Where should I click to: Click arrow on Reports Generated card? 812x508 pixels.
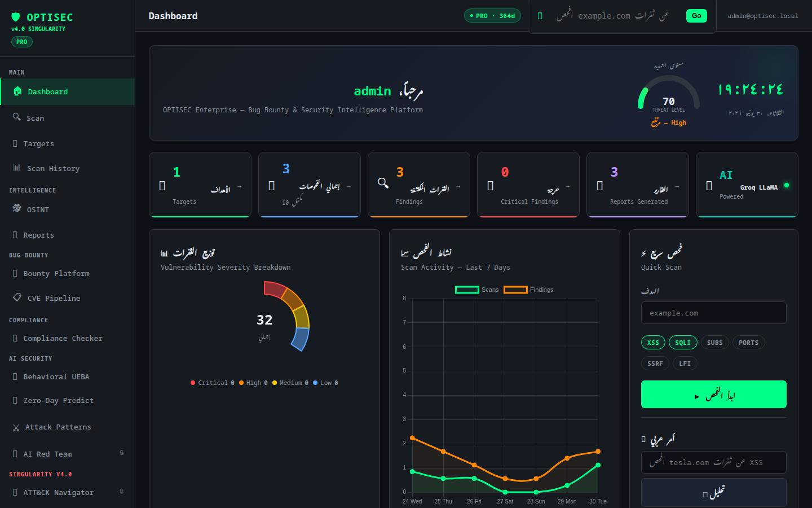677,187
